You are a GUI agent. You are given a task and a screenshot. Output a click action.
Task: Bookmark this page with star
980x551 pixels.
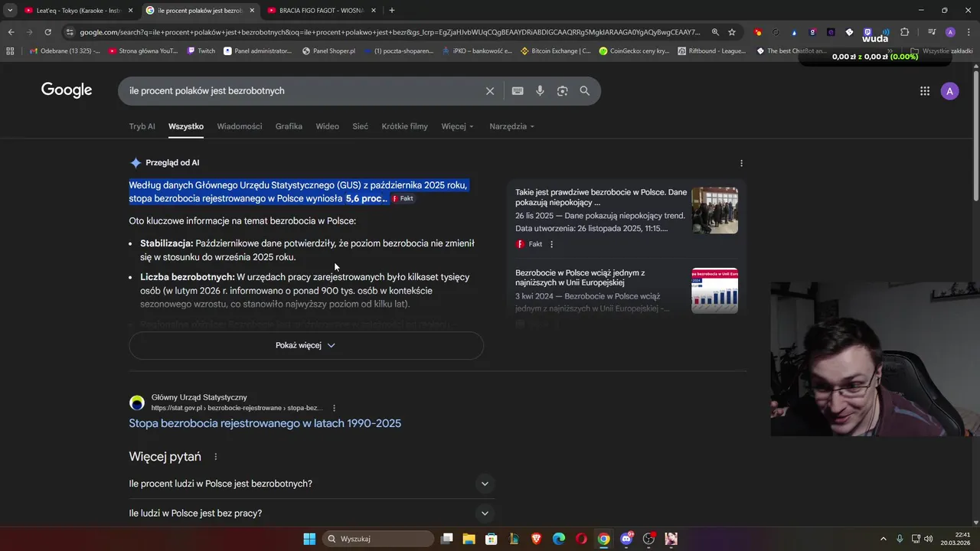coord(732,32)
